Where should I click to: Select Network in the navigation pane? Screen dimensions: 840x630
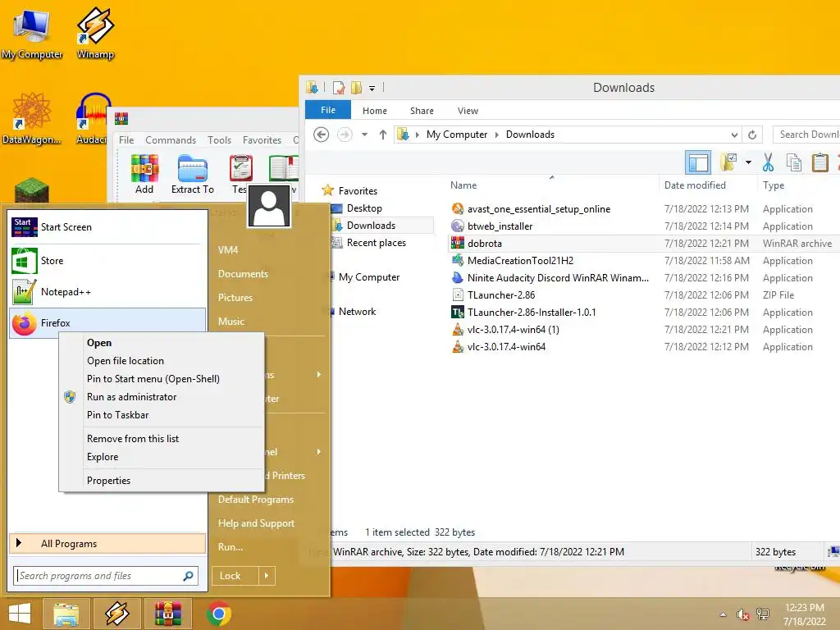pos(357,311)
